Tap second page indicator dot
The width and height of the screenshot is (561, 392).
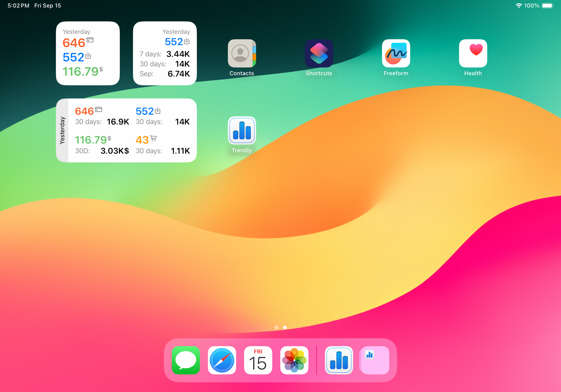point(285,328)
